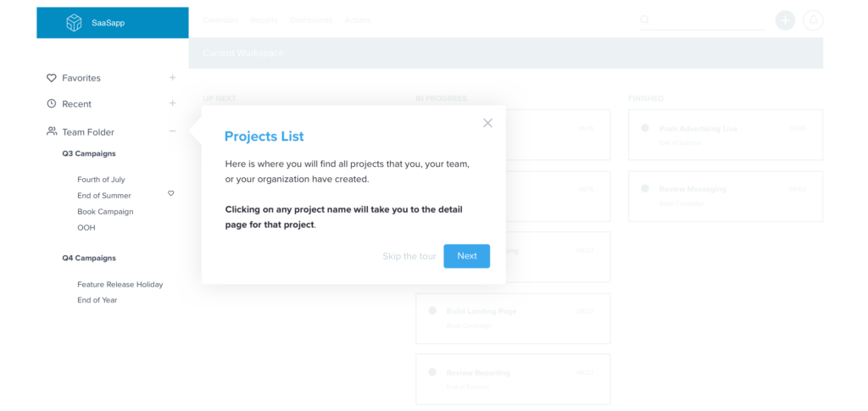
Task: Click the tour description about finding all projects
Action: click(346, 171)
